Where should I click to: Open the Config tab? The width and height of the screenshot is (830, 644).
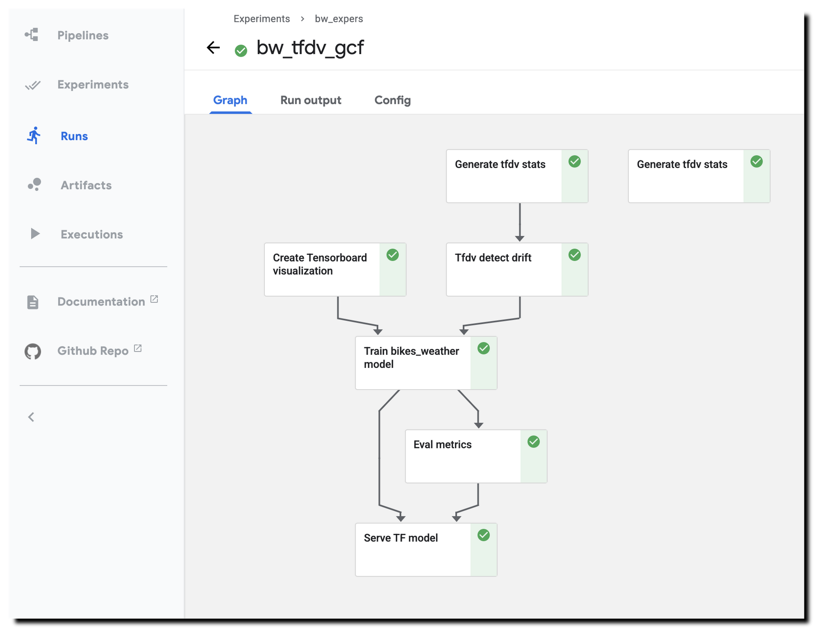(392, 100)
